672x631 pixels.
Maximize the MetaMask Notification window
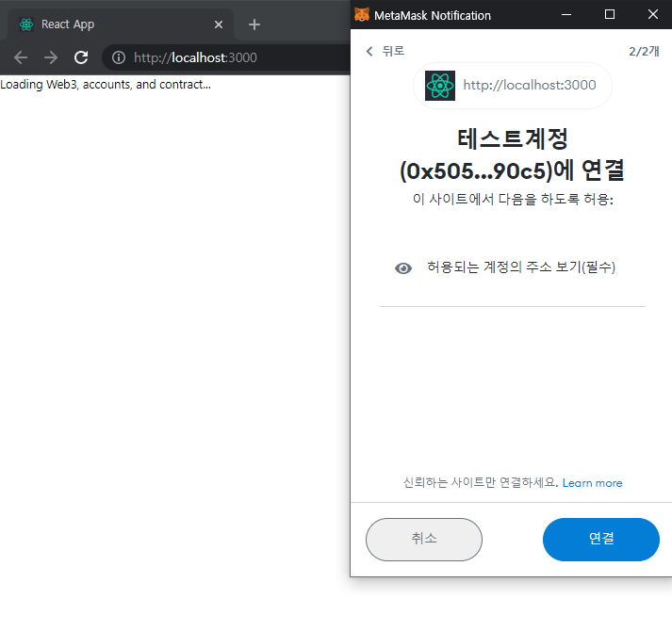[x=610, y=14]
